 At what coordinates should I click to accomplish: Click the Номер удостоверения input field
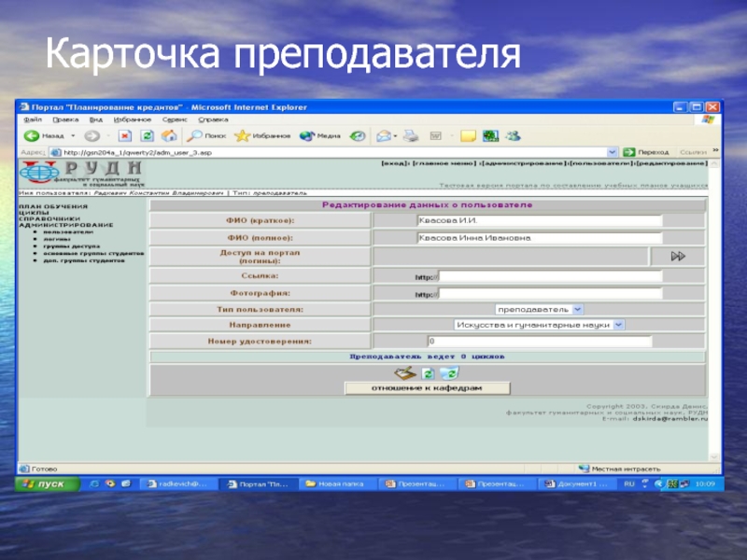point(539,342)
